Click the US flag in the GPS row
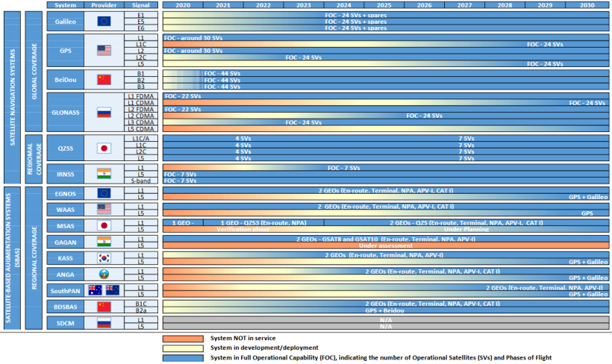This screenshot has height=364, width=612. 104,50
